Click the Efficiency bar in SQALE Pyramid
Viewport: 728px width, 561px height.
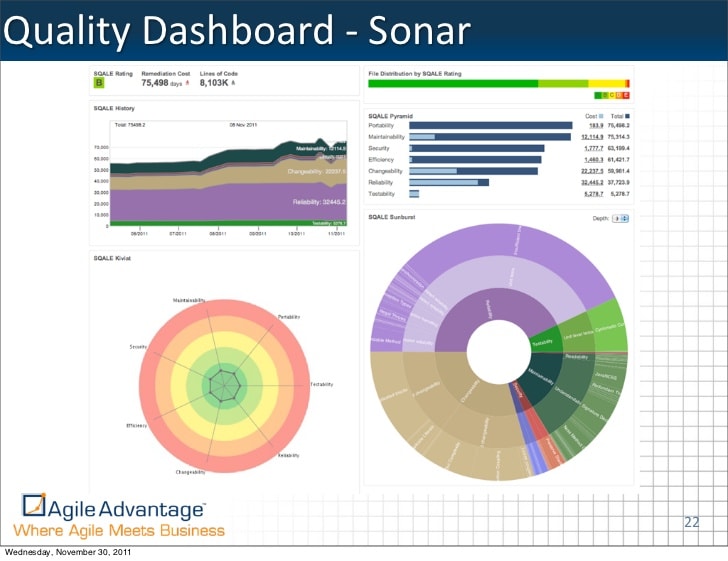[x=476, y=159]
